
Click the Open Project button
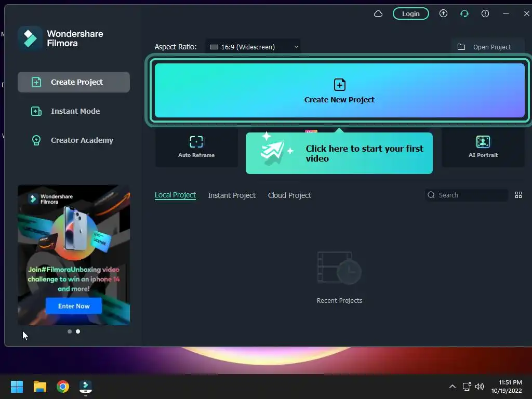pyautogui.click(x=488, y=47)
